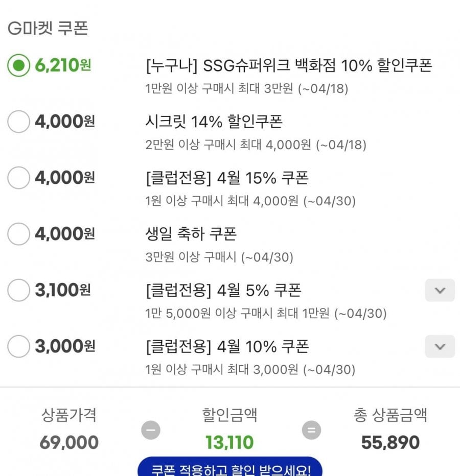460x476 pixels.
Task: Expand the 4월 10% 쿠폰 chevron
Action: (x=440, y=347)
